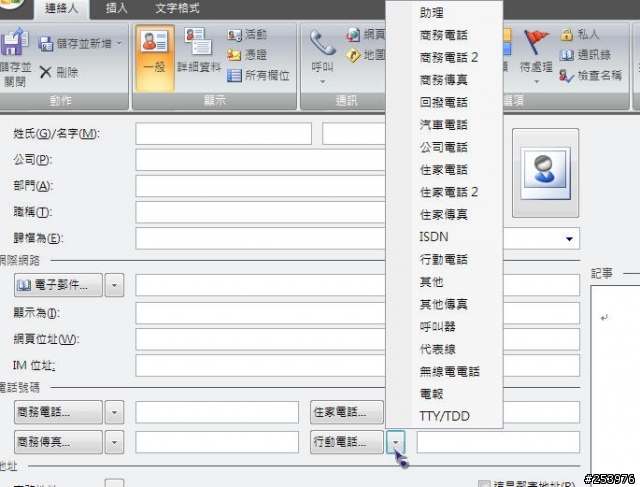640x487 pixels.
Task: Open the Map icon
Action: click(x=353, y=55)
